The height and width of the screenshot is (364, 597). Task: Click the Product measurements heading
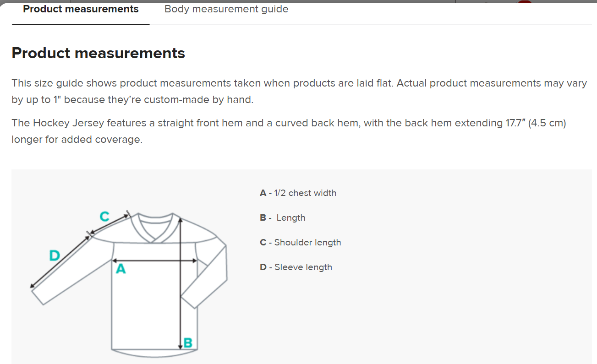[x=98, y=53]
